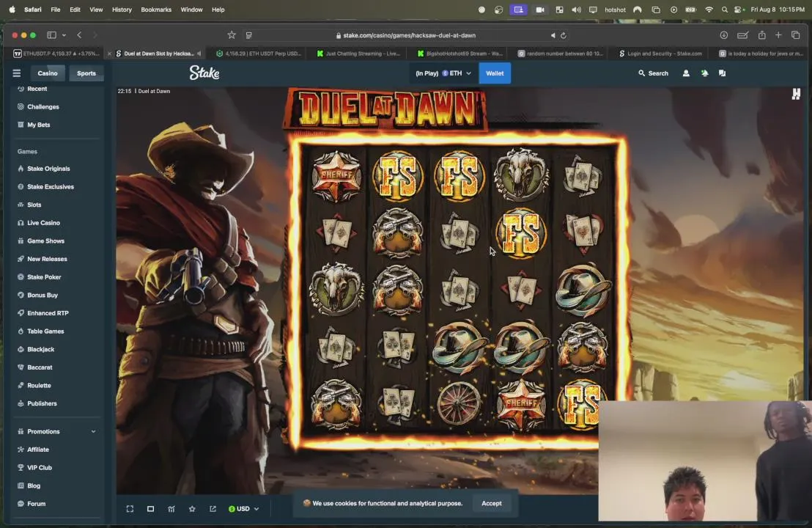Click the Wallet button
This screenshot has height=528, width=812.
pyautogui.click(x=495, y=73)
